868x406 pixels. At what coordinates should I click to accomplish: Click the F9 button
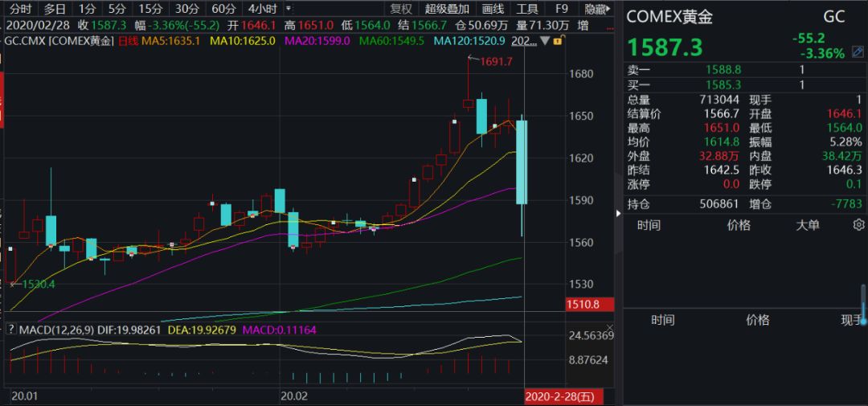click(x=561, y=9)
